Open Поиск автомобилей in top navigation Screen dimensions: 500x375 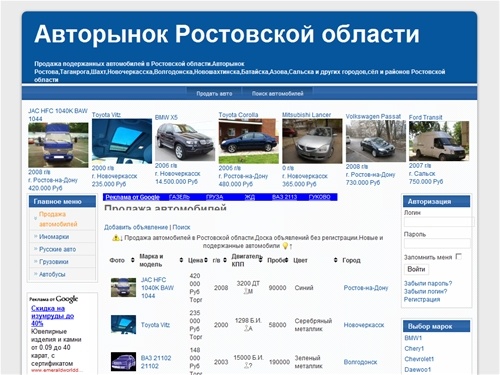[x=277, y=94]
